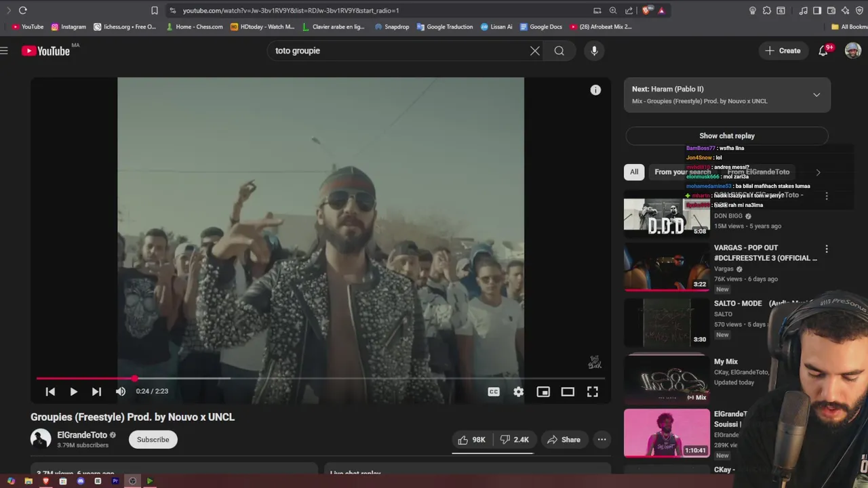The height and width of the screenshot is (488, 868).
Task: Click the video info card icon
Action: click(595, 90)
